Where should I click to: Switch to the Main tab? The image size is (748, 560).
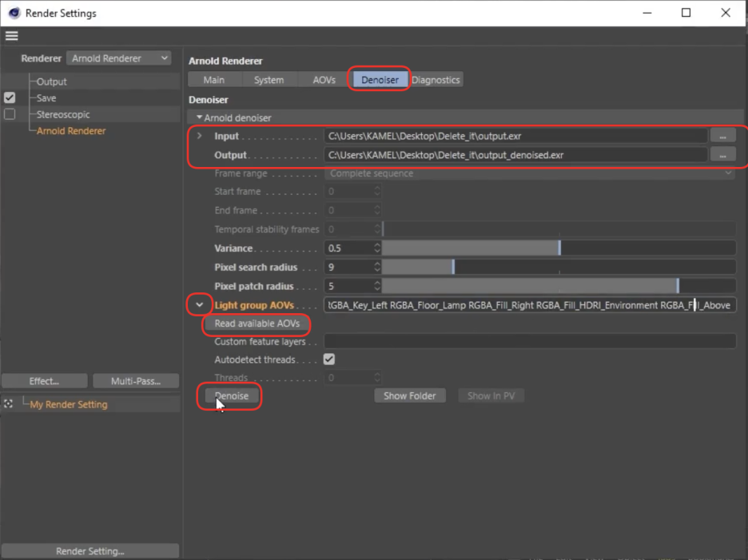point(213,80)
